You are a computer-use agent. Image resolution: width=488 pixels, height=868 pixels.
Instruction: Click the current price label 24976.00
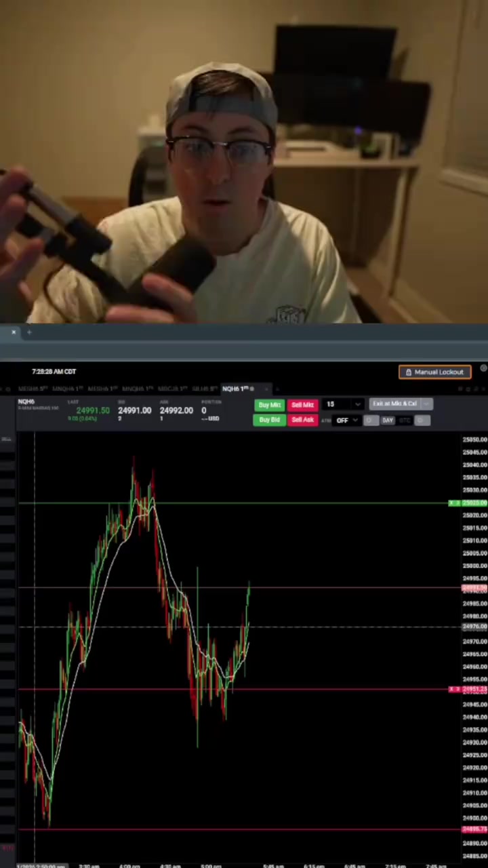coord(474,627)
